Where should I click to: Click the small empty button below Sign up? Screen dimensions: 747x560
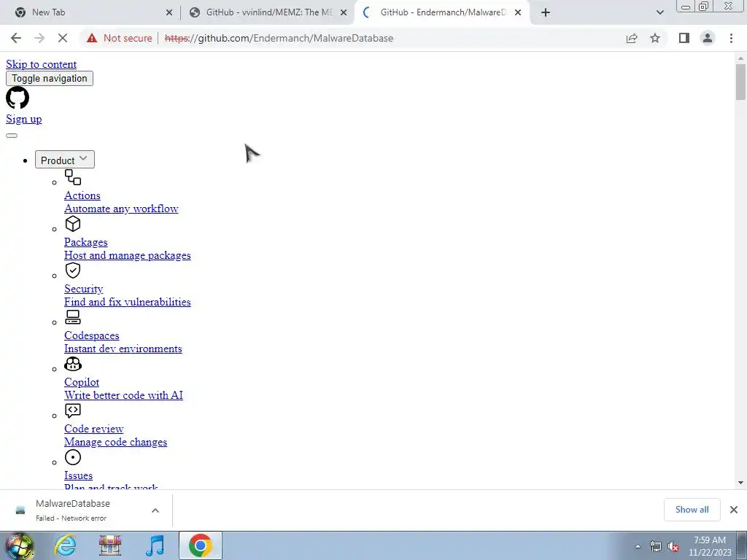click(12, 136)
